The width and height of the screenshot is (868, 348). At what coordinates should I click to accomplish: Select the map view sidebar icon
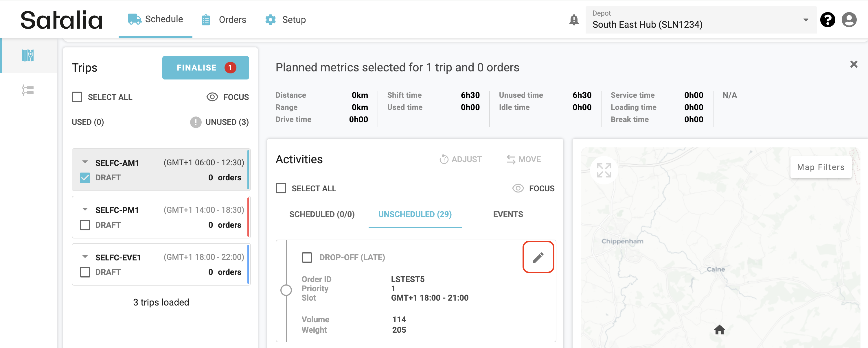pyautogui.click(x=27, y=55)
